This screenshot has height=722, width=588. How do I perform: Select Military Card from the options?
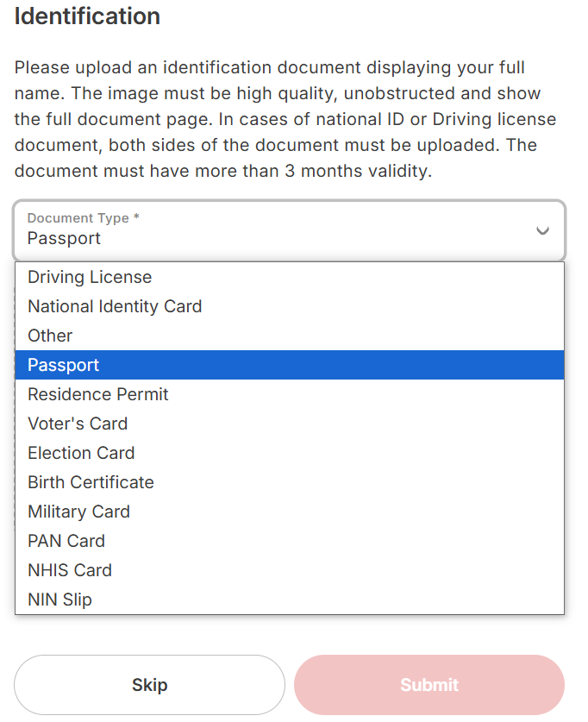pyautogui.click(x=78, y=512)
